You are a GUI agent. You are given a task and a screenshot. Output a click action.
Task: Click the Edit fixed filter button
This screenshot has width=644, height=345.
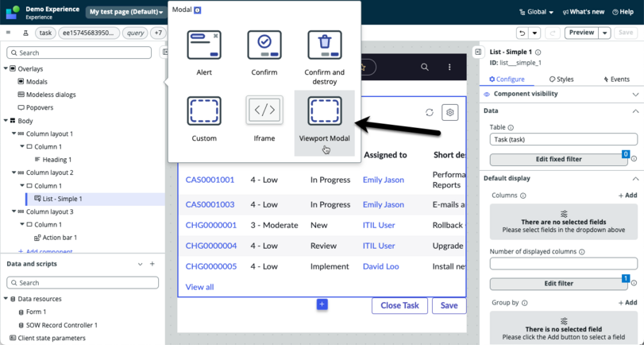point(558,159)
